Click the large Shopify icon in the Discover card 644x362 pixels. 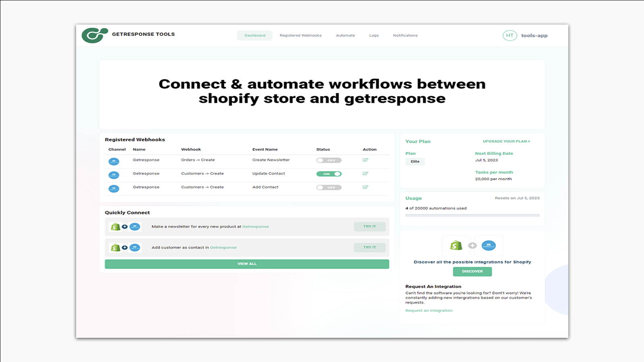pyautogui.click(x=456, y=245)
